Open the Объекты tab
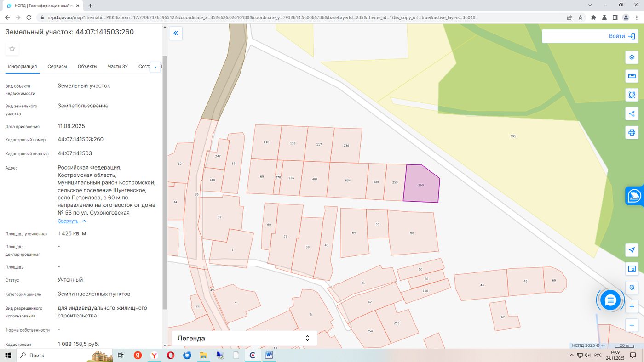 pyautogui.click(x=87, y=67)
